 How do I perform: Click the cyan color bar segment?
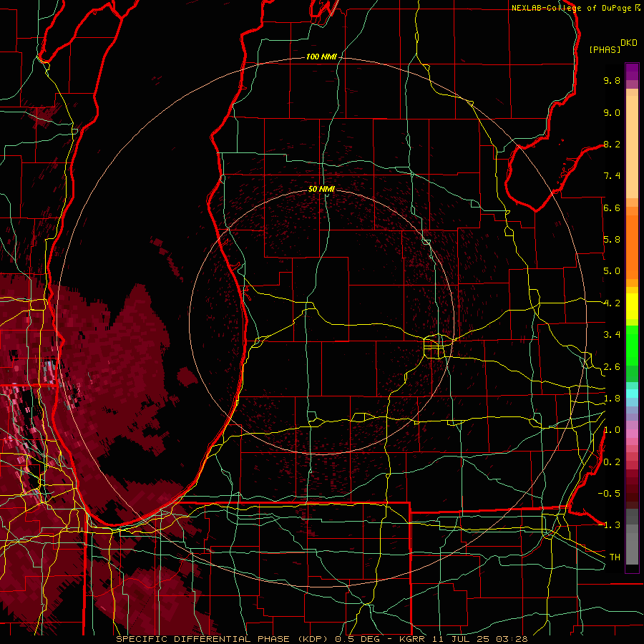point(632,394)
